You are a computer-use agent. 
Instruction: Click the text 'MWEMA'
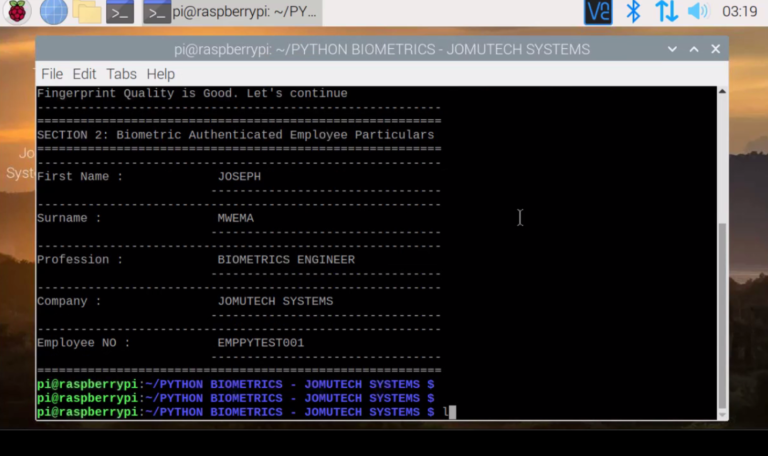coord(236,218)
